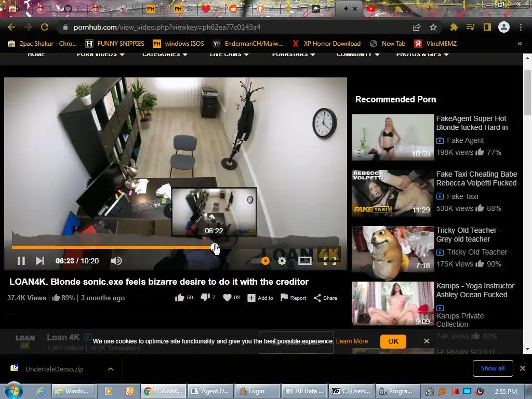
Task: Open the HOME nav item
Action: [36, 54]
